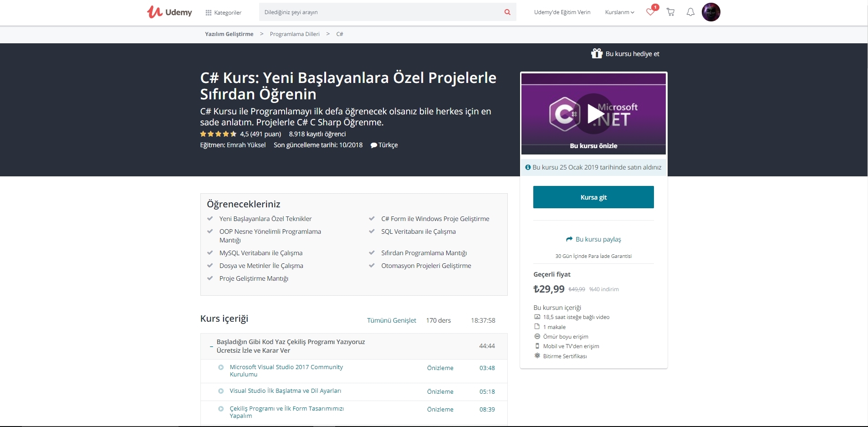Click the course title heading
Viewport: 868px width, 427px height.
pyautogui.click(x=348, y=86)
